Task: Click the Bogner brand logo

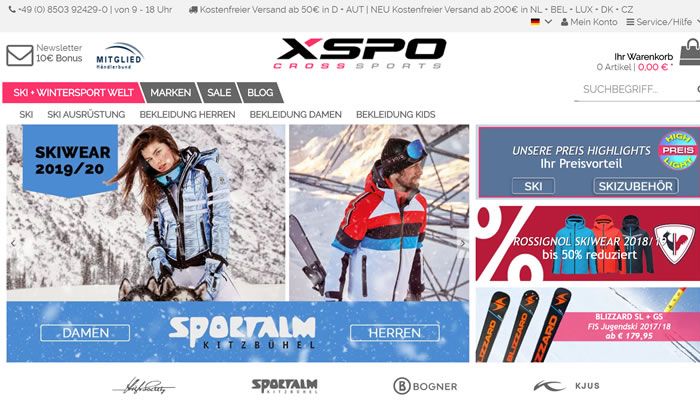Action: pyautogui.click(x=425, y=386)
